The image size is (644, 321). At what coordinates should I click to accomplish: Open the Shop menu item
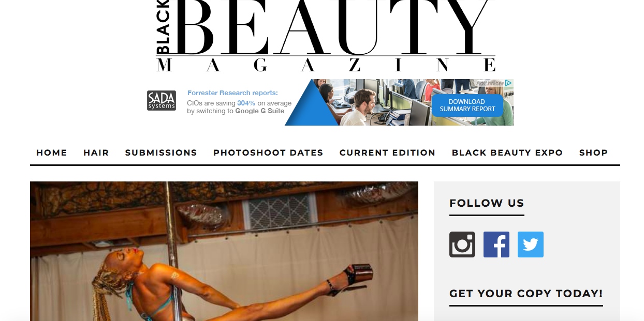(x=593, y=152)
